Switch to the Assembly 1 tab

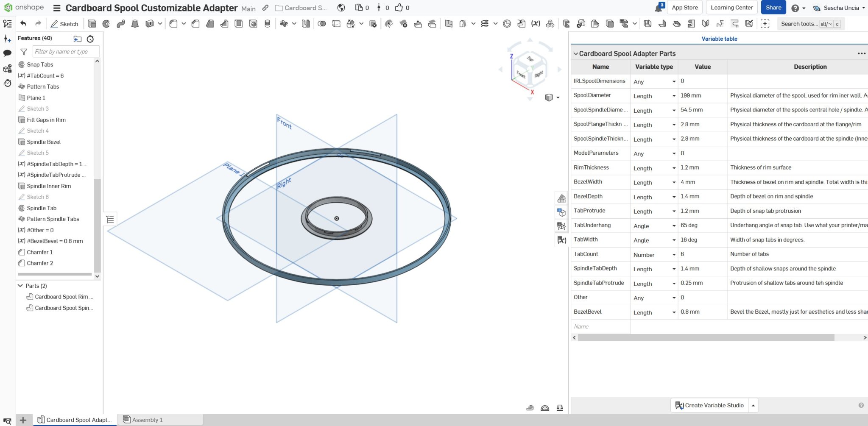coord(147,420)
